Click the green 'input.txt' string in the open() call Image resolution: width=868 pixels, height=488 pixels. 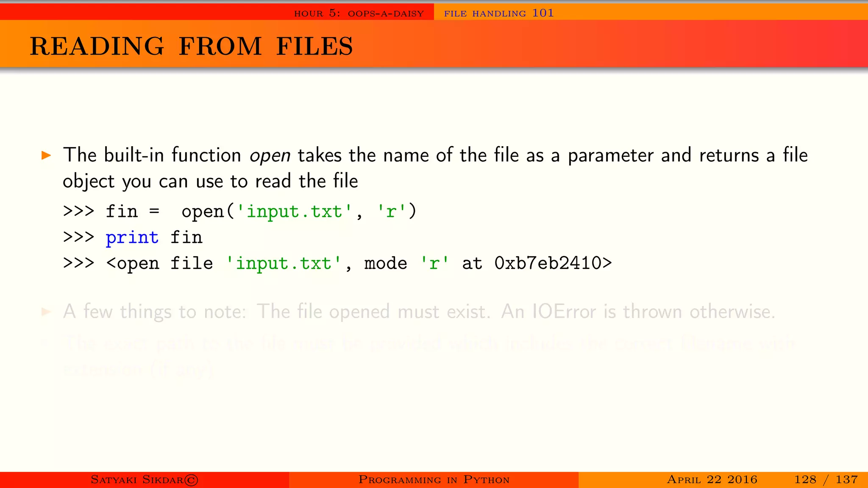click(x=294, y=211)
